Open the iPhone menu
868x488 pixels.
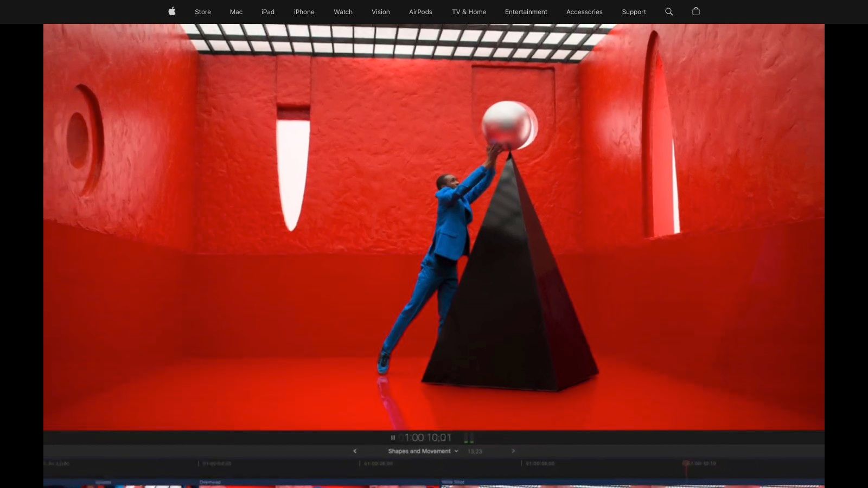click(x=304, y=11)
